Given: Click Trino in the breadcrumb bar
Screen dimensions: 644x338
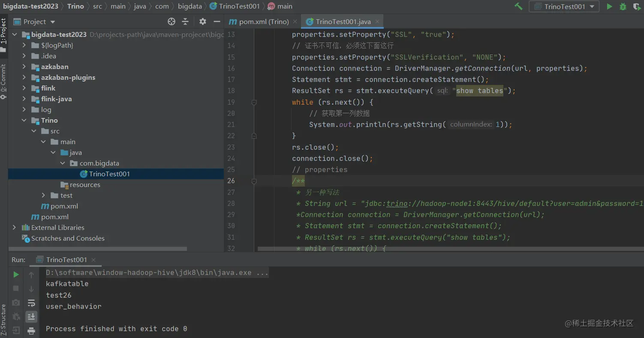Looking at the screenshot, I should tap(75, 6).
